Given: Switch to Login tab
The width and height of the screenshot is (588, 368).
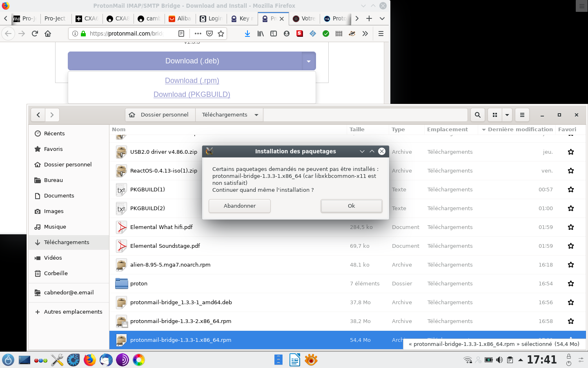Looking at the screenshot, I should click(x=211, y=18).
